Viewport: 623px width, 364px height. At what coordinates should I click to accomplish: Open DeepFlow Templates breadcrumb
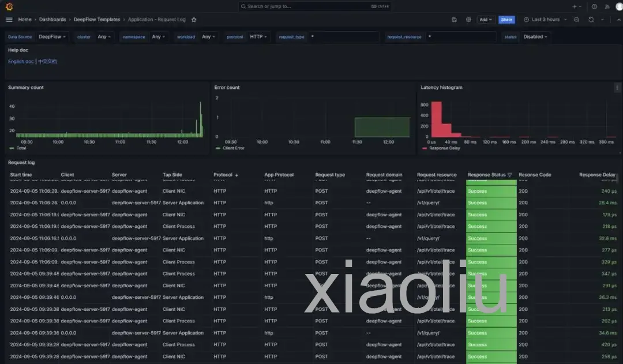(x=97, y=20)
